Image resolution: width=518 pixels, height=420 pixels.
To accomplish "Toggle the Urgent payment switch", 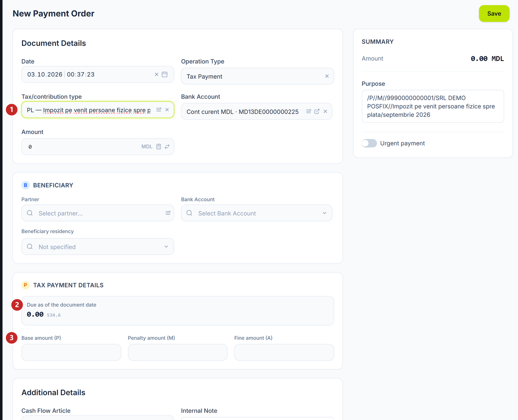I will pyautogui.click(x=369, y=143).
